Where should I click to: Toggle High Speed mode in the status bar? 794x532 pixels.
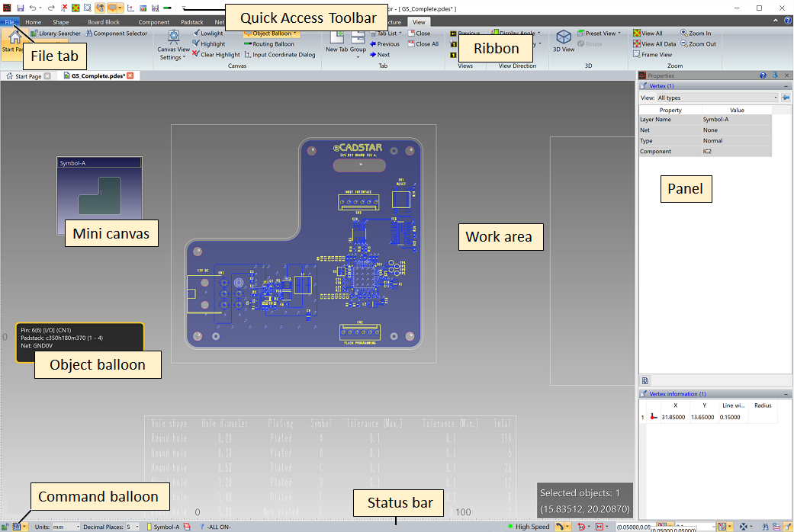528,527
